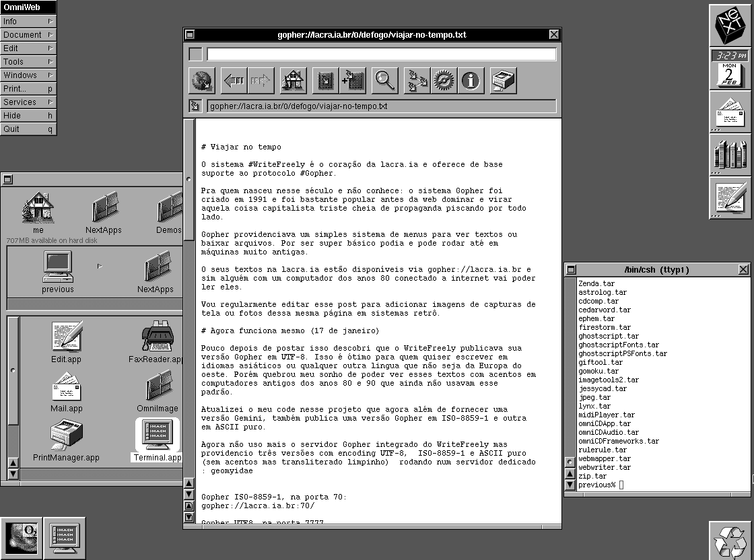Click 'lynx.tar' in Terminal listing
754x560 pixels.
(594, 406)
